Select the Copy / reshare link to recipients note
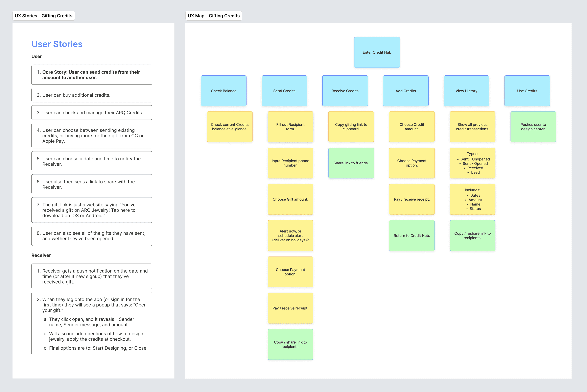This screenshot has width=587, height=392. [x=472, y=236]
